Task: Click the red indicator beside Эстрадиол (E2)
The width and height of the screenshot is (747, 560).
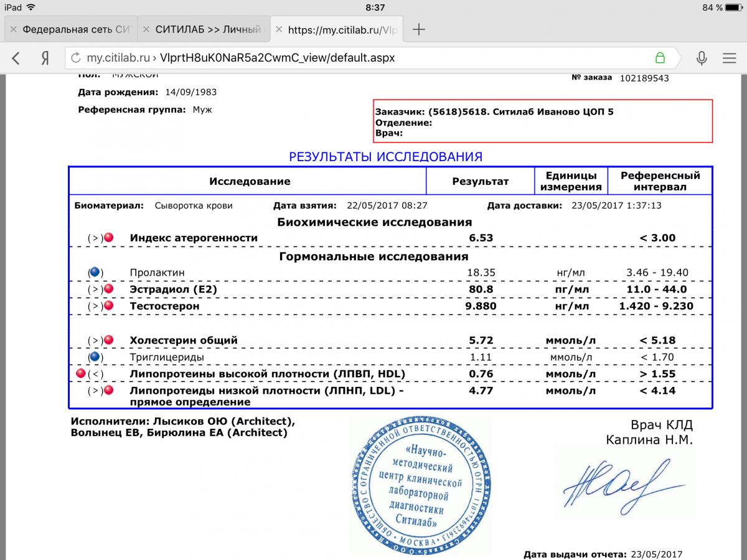Action: pyautogui.click(x=109, y=289)
